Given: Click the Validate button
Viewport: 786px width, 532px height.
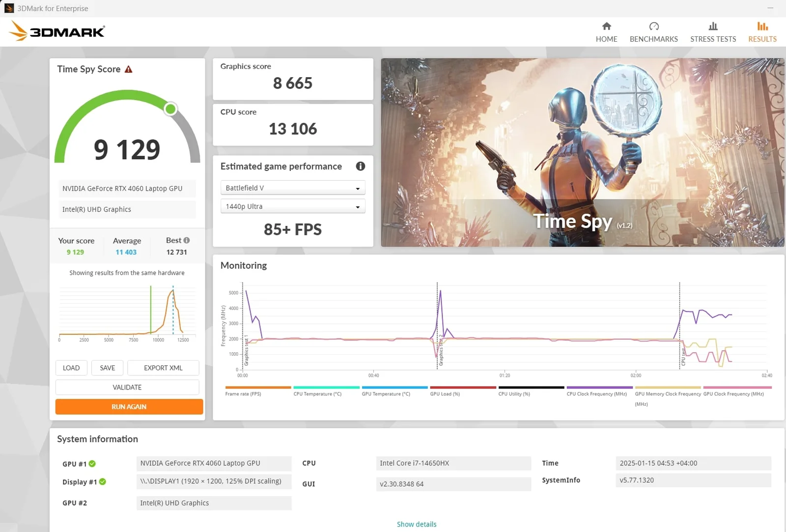Looking at the screenshot, I should coord(127,388).
